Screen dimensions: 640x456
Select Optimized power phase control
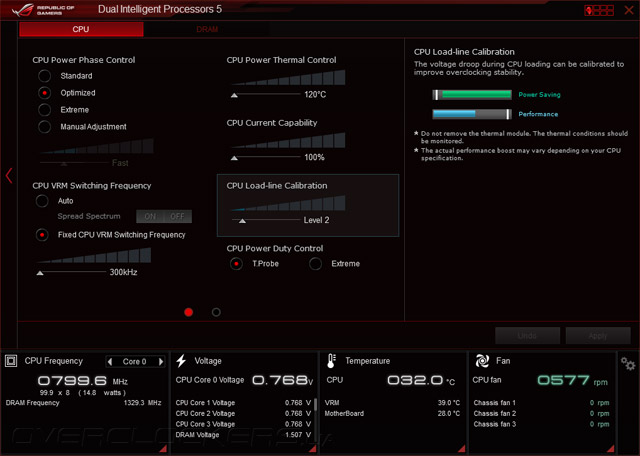(x=44, y=93)
